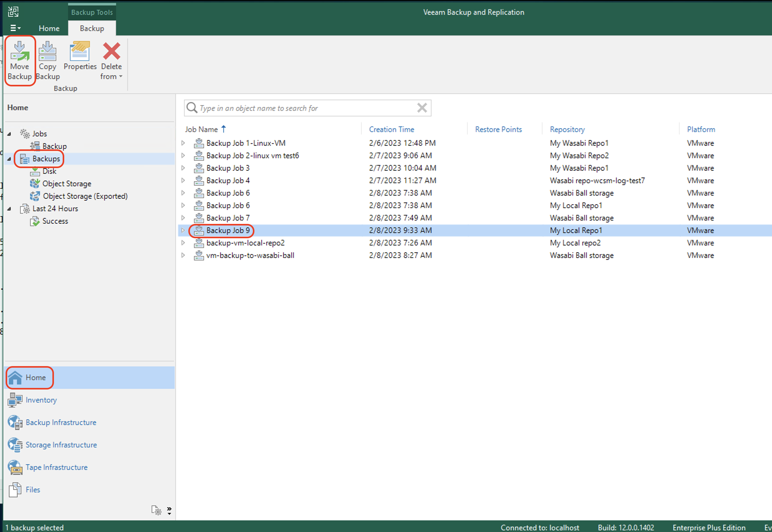Collapse the Last 24 Hours node
The image size is (772, 532).
point(9,209)
